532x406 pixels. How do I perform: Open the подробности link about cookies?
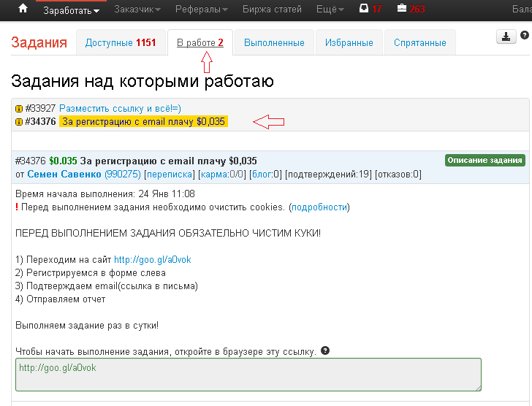319,207
